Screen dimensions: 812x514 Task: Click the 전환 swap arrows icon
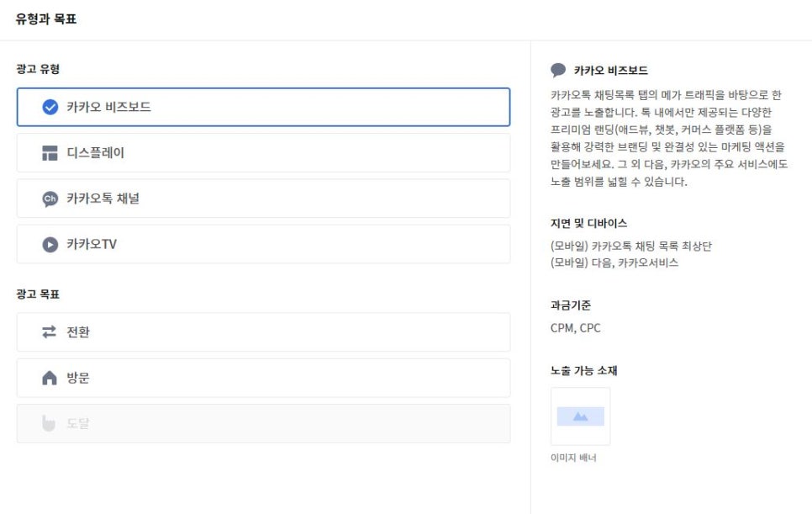tap(50, 331)
